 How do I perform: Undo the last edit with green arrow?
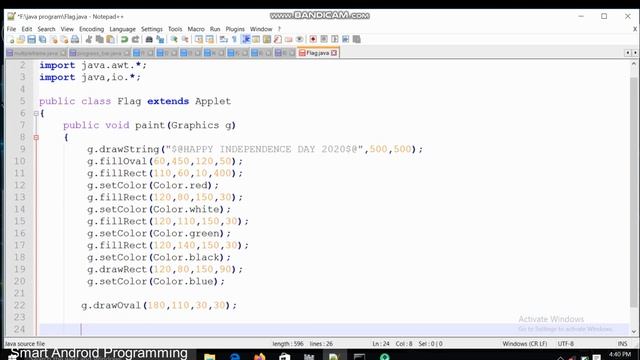click(124, 40)
